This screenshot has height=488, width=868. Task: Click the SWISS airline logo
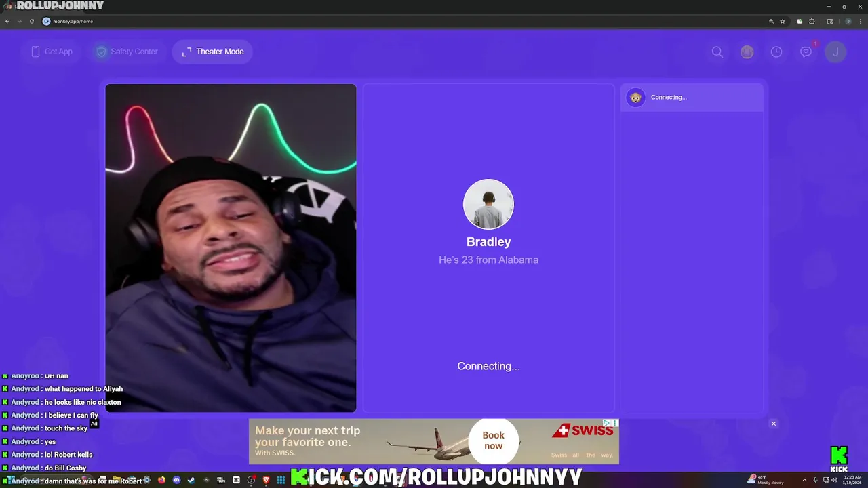pyautogui.click(x=583, y=430)
